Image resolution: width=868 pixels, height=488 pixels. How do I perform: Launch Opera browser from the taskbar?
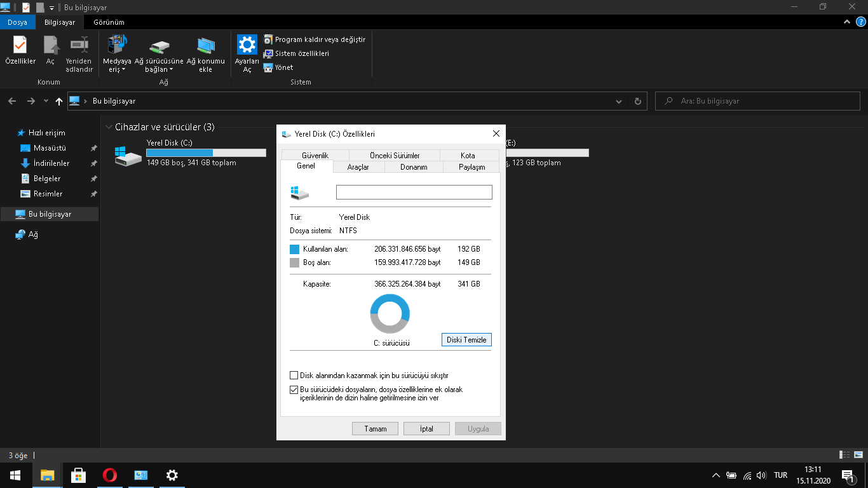[x=109, y=475]
